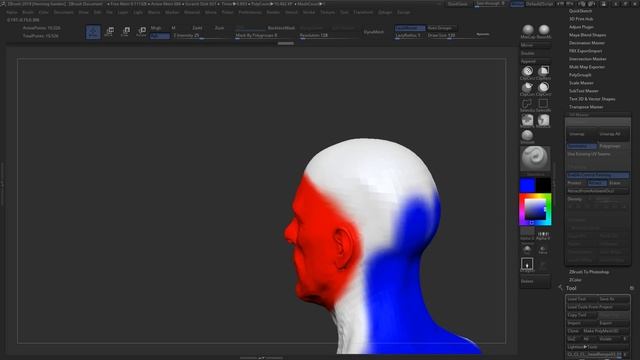
Task: Toggle BackfaceMask option
Action: click(x=281, y=28)
